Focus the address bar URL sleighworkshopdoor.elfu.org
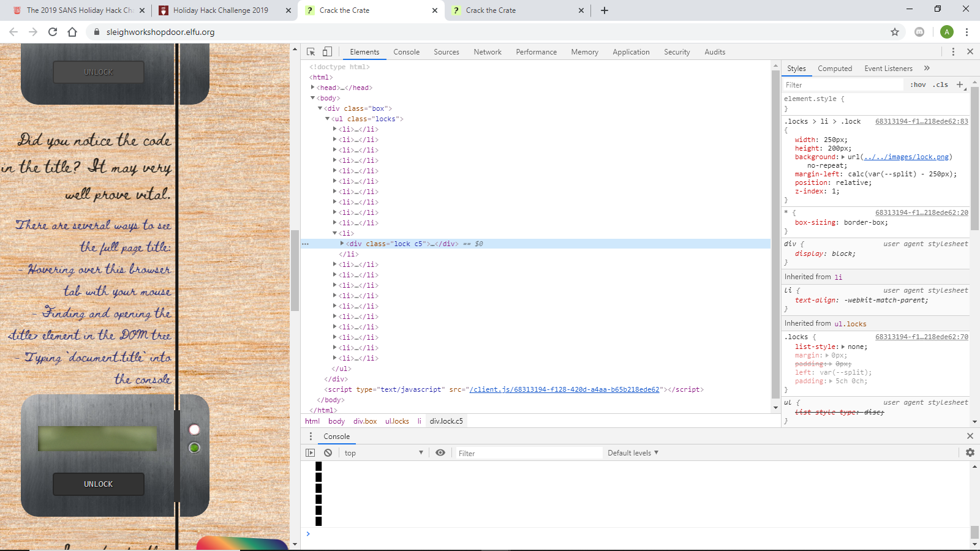 (x=160, y=32)
